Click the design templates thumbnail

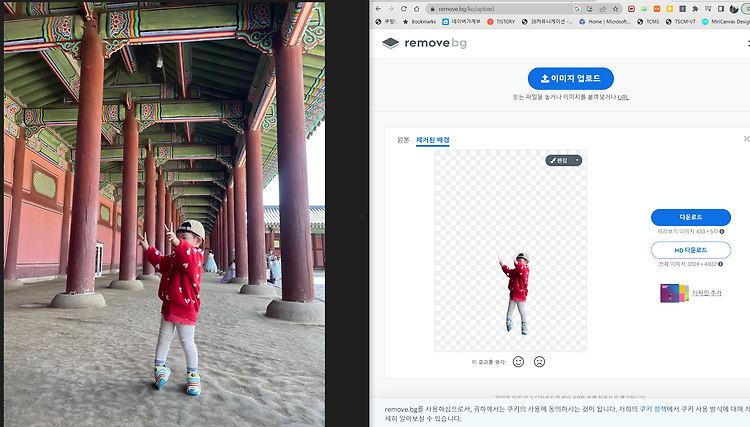pos(674,293)
